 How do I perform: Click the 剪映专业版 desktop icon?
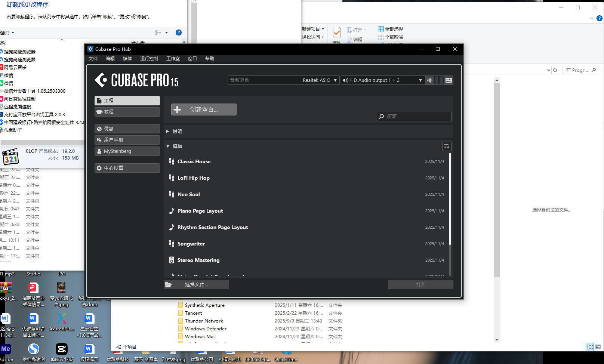point(62,352)
